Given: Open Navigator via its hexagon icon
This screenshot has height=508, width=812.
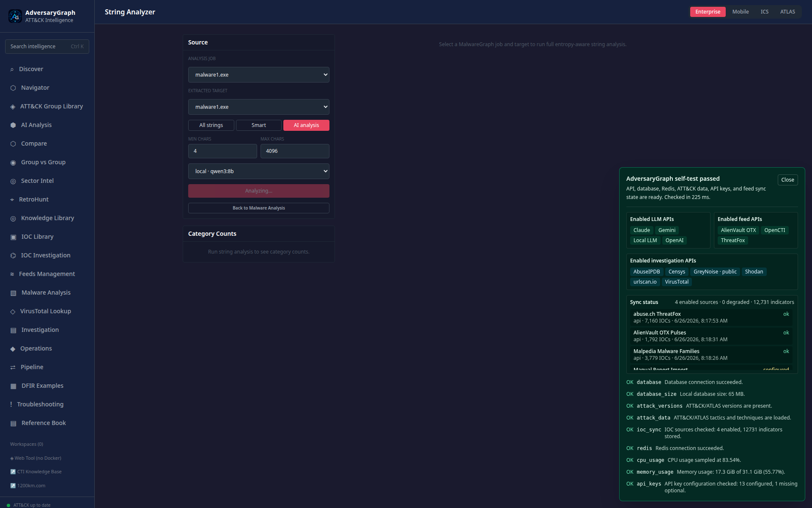Looking at the screenshot, I should tap(13, 88).
